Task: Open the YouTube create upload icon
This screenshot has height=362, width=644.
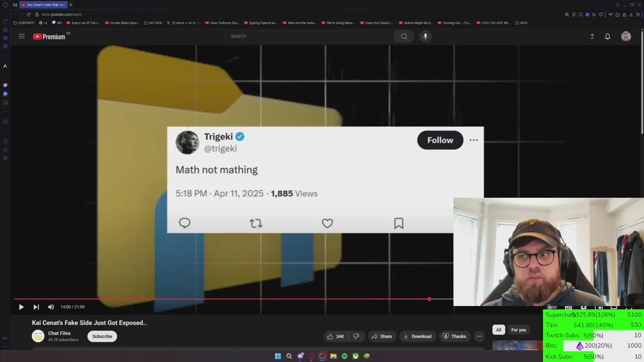Action: [592, 36]
